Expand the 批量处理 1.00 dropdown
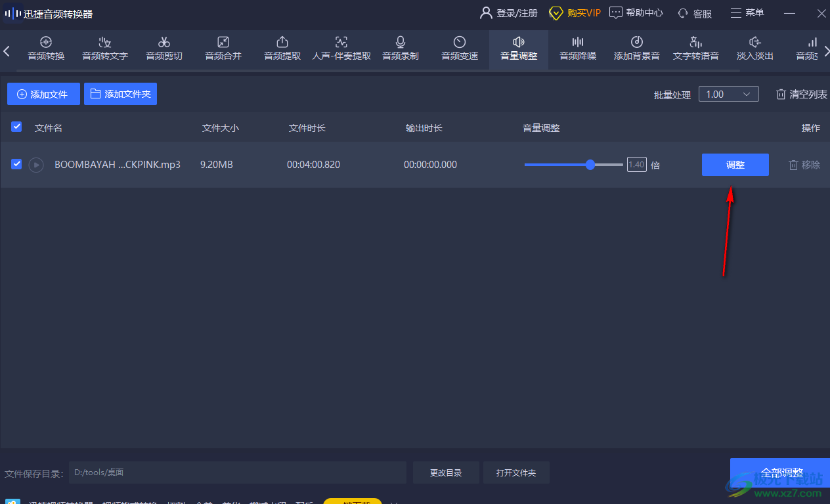830x504 pixels. (x=729, y=94)
